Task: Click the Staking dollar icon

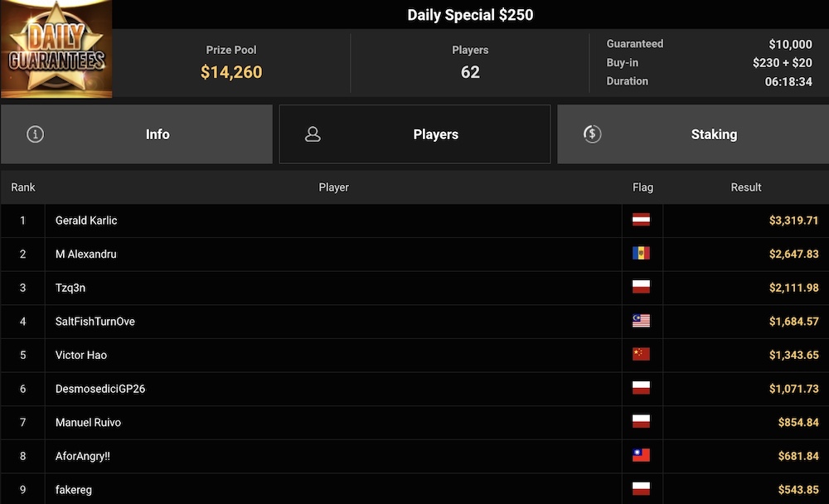Action: click(592, 134)
